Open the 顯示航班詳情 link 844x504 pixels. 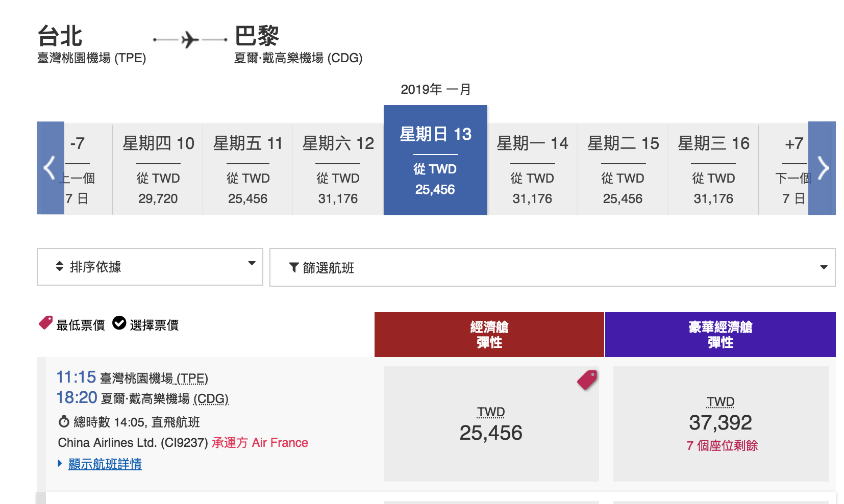pos(105,464)
